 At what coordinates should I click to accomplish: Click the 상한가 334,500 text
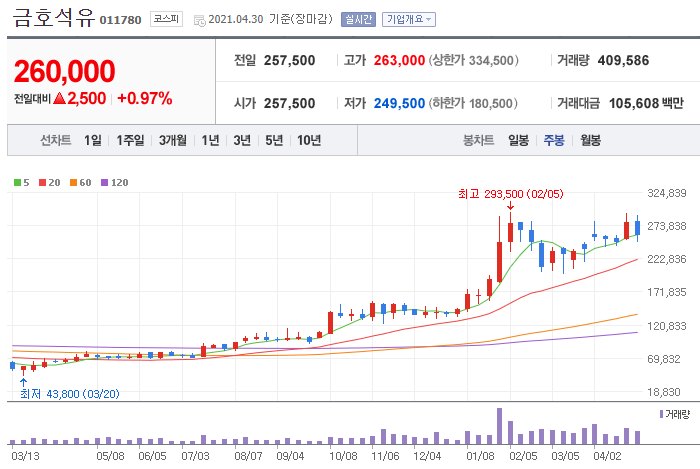pyautogui.click(x=474, y=60)
